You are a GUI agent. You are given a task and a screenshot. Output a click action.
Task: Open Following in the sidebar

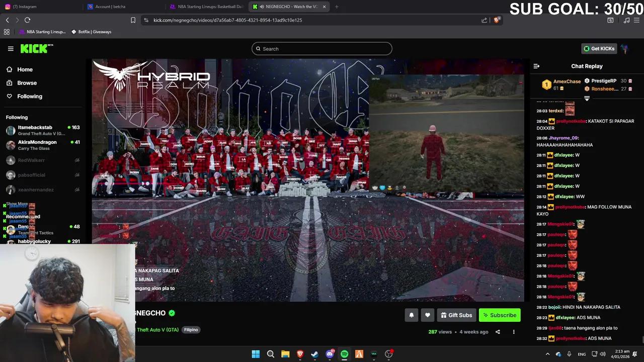30,96
